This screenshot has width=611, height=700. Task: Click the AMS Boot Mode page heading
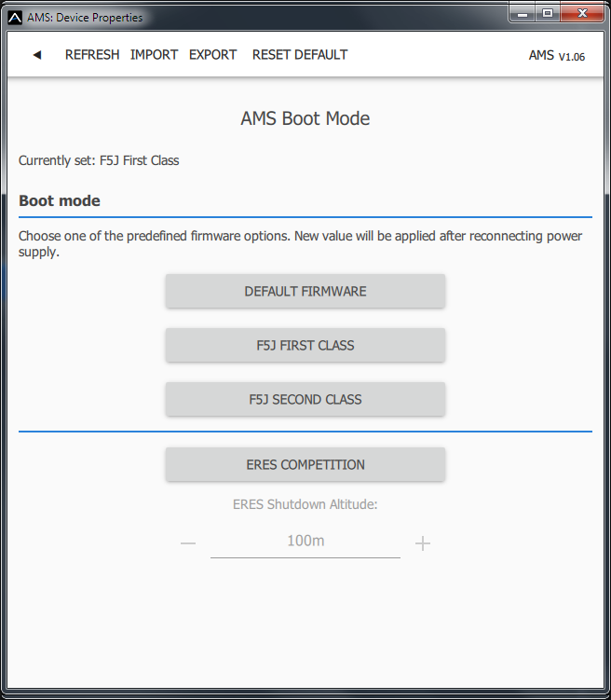tap(305, 119)
